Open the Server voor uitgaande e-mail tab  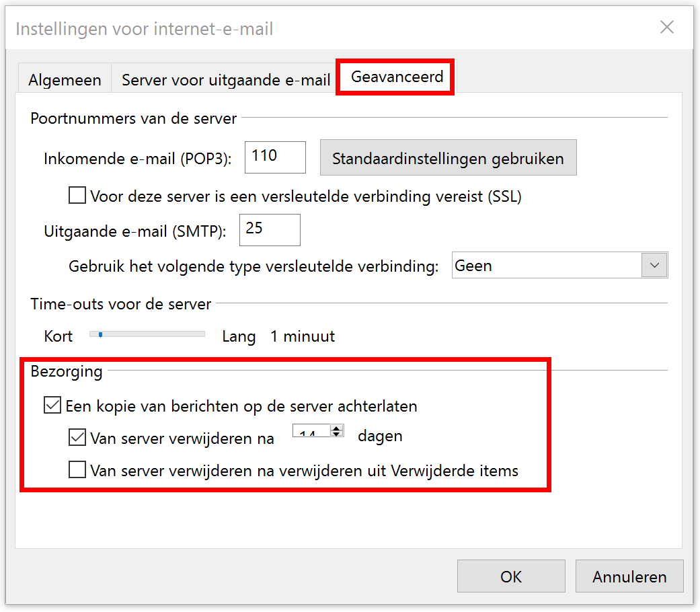tap(225, 80)
